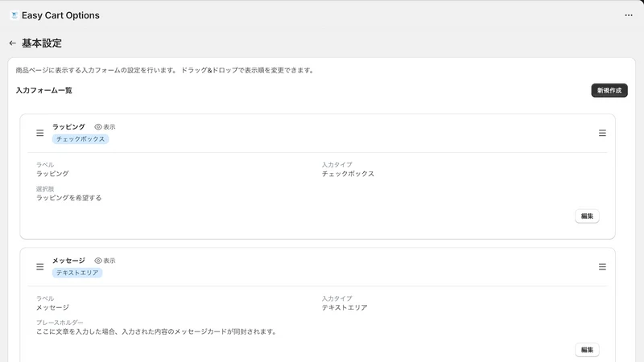Image resolution: width=644 pixels, height=362 pixels.
Task: Grab the left drag handle of メッセージ card
Action: (x=39, y=267)
